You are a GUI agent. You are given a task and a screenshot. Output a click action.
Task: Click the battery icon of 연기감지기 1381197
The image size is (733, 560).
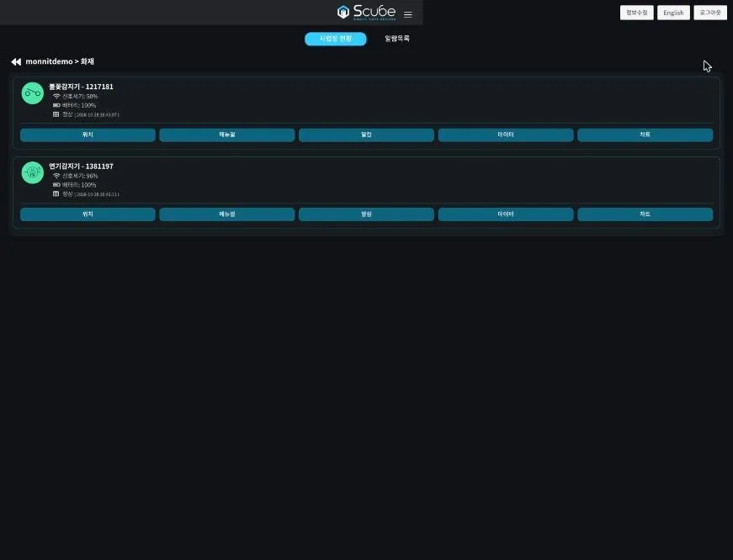(56, 184)
